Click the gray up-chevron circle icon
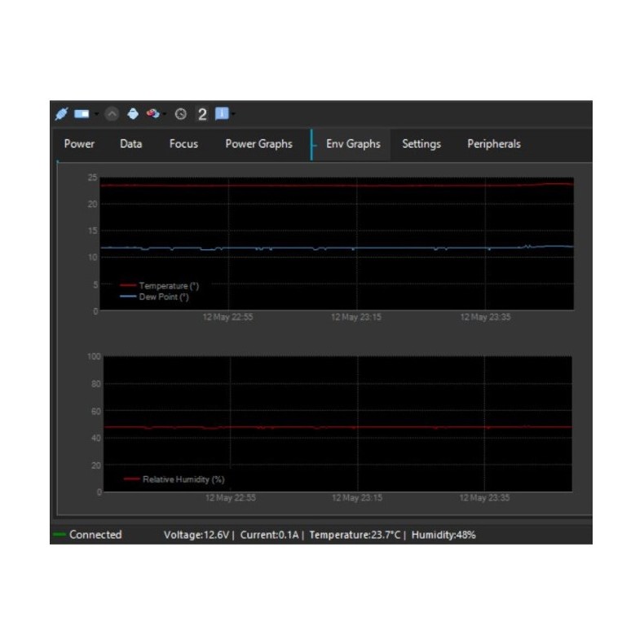The width and height of the screenshot is (644, 644). 112,114
